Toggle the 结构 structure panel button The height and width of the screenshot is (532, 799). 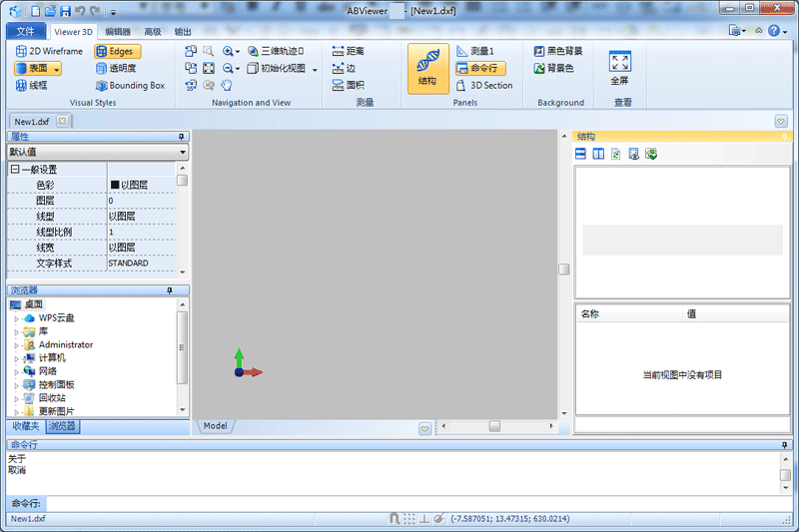(x=427, y=68)
